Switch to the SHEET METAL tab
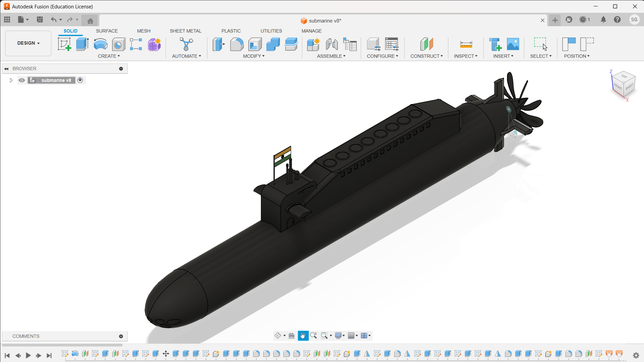The image size is (644, 362). [x=186, y=31]
